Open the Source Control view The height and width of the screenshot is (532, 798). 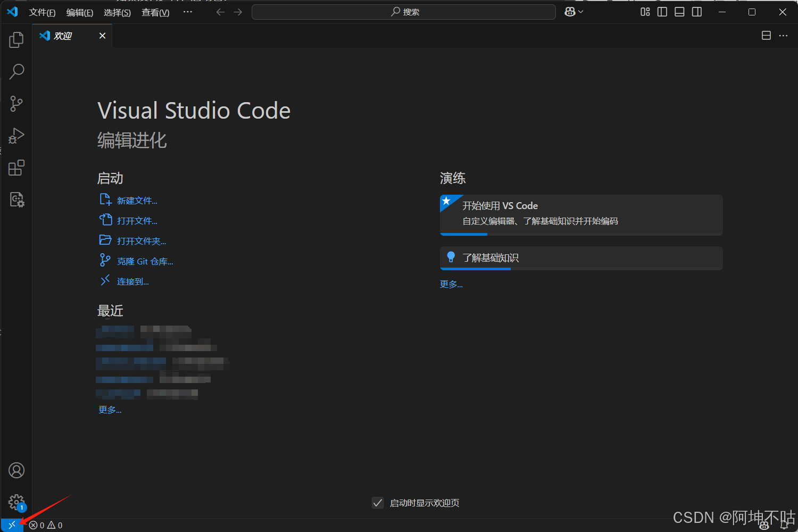click(x=16, y=104)
